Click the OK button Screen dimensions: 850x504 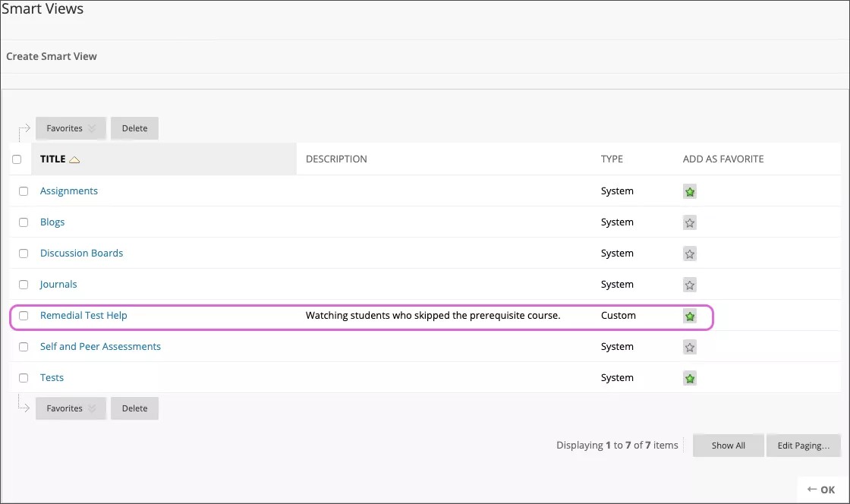pyautogui.click(x=821, y=490)
